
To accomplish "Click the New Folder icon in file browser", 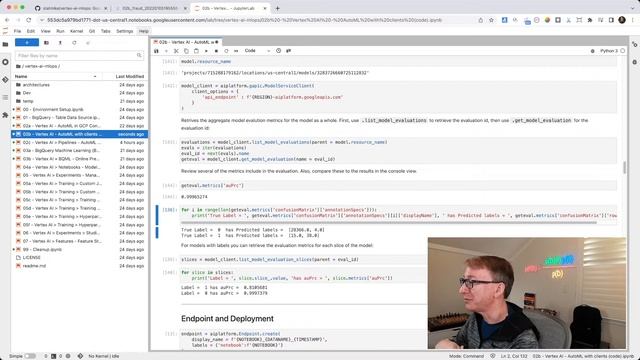I will [46, 42].
